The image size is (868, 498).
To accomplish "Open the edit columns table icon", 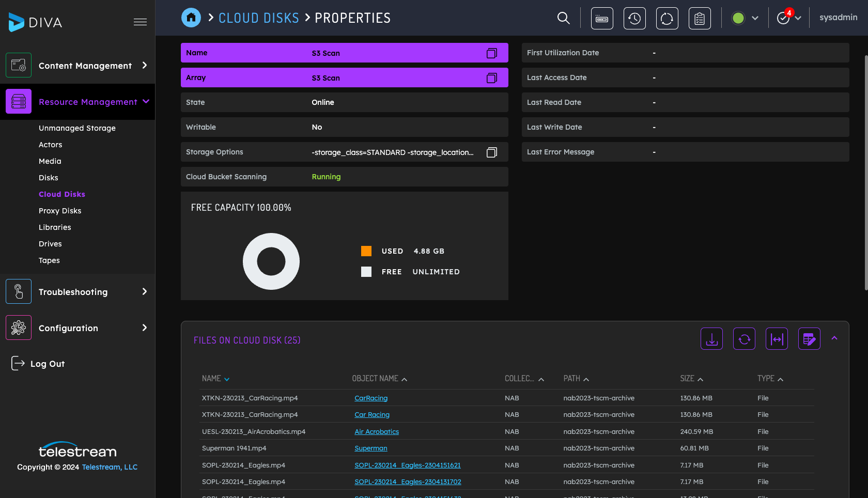I will (x=809, y=339).
